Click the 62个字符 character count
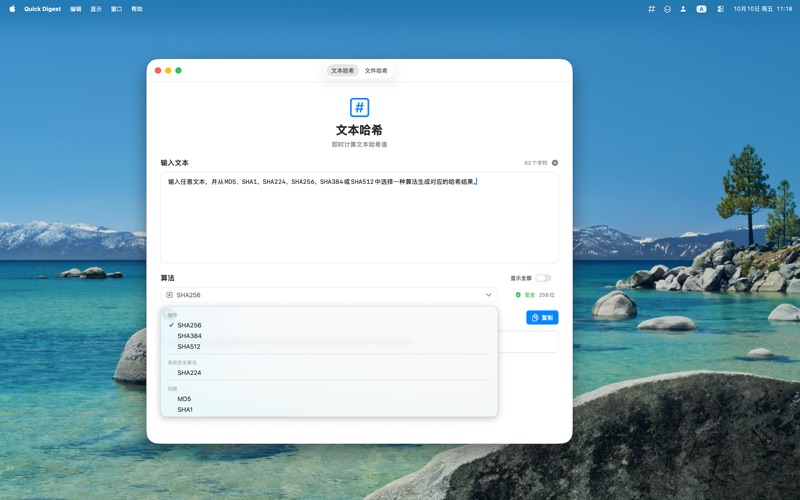 535,163
